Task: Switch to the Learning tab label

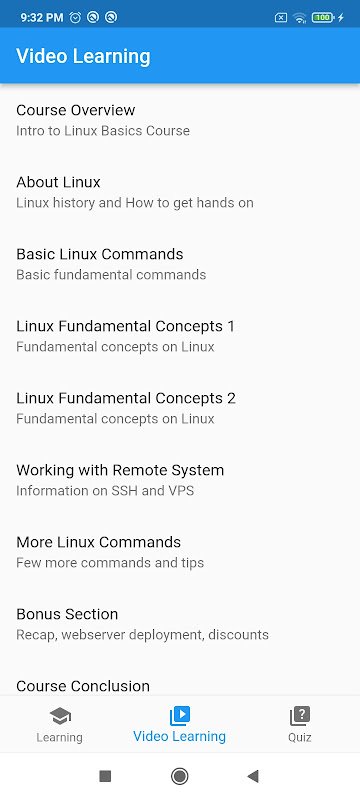Action: click(x=59, y=737)
